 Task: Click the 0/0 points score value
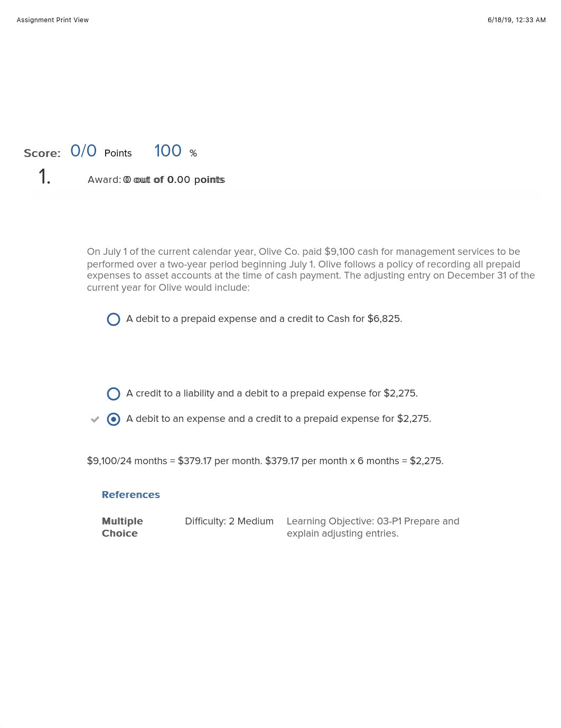(x=83, y=151)
